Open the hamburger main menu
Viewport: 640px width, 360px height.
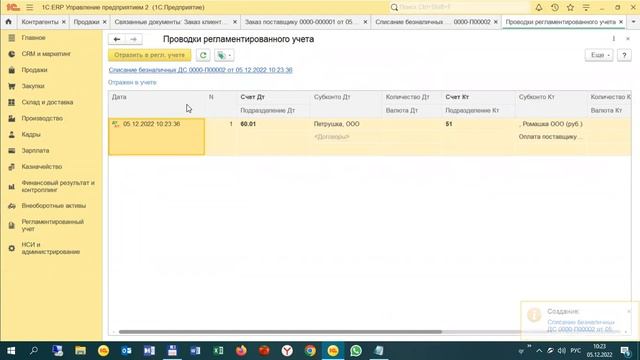click(30, 7)
